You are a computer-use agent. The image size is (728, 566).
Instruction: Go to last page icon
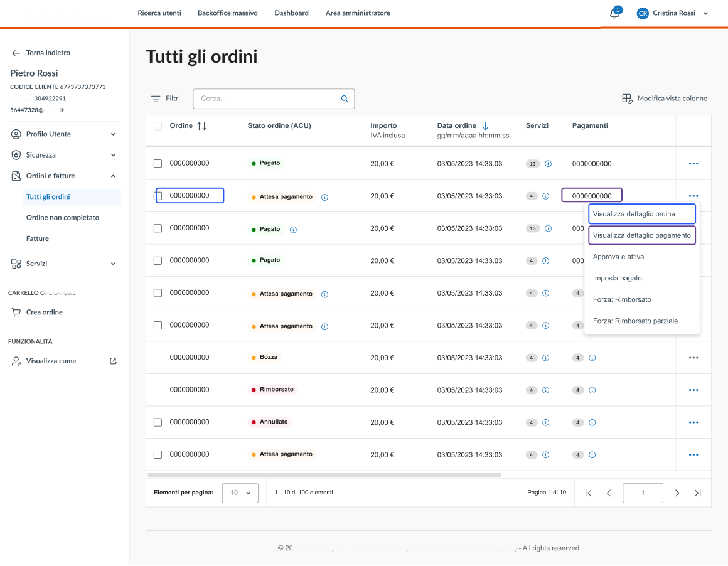coord(697,493)
